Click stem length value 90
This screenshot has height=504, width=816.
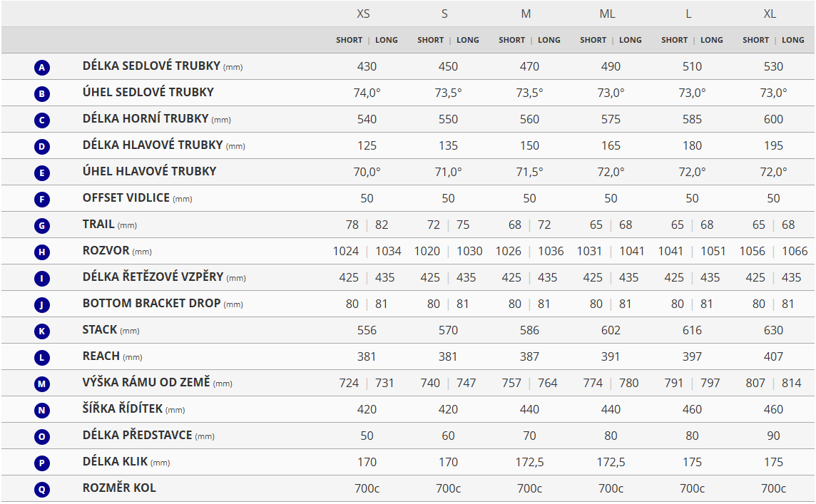(x=773, y=436)
